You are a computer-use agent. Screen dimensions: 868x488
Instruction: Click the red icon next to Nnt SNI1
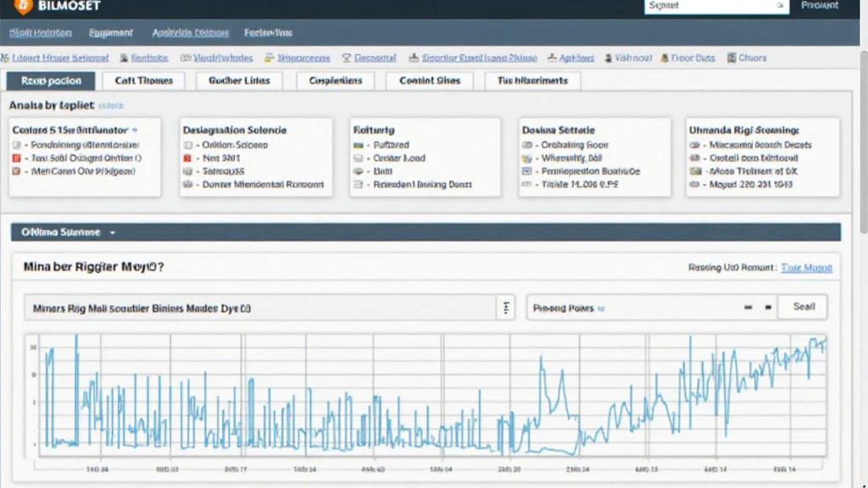(x=188, y=158)
